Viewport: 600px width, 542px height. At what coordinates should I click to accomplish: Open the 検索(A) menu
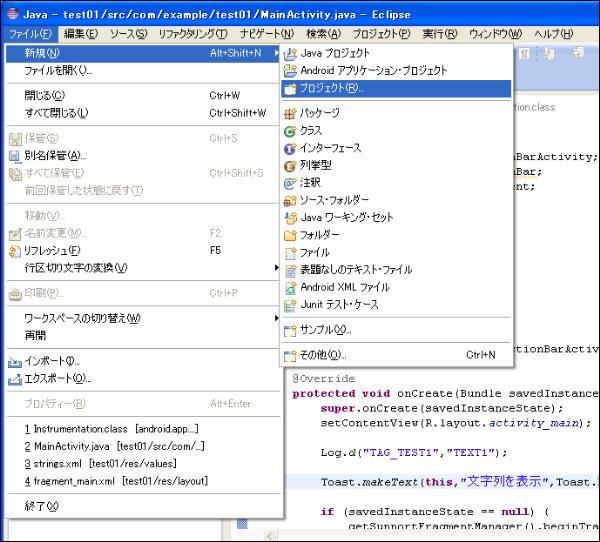point(323,34)
